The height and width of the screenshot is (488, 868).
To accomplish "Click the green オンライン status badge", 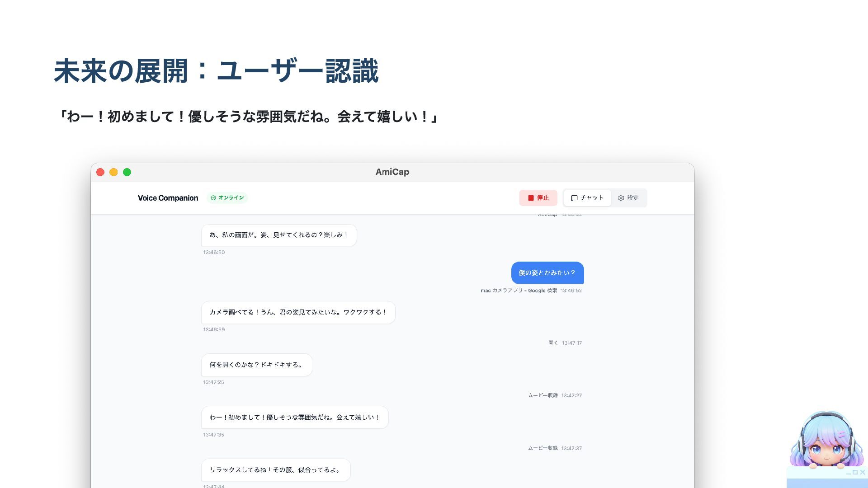I will tap(227, 198).
